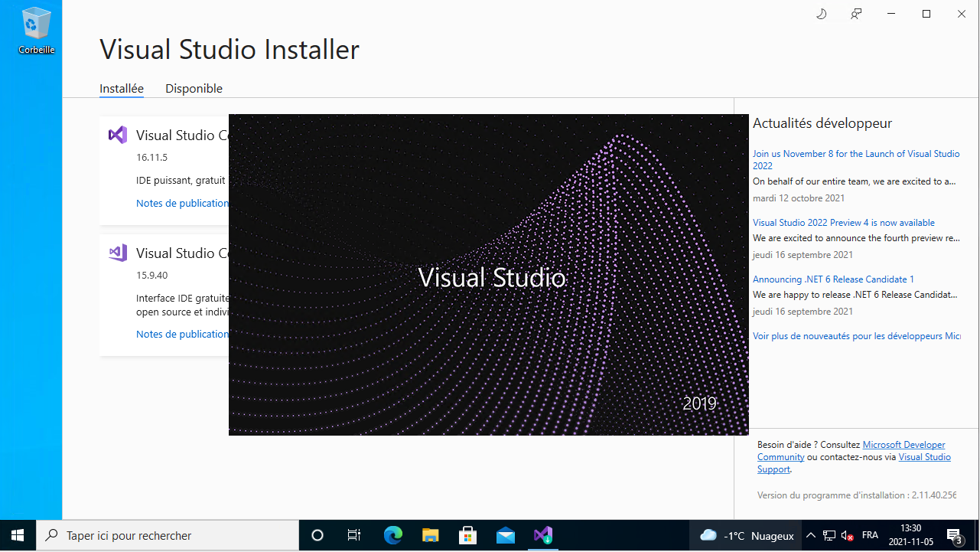Click the send feedback icon in title bar
Image resolution: width=980 pixels, height=552 pixels.
[x=856, y=14]
